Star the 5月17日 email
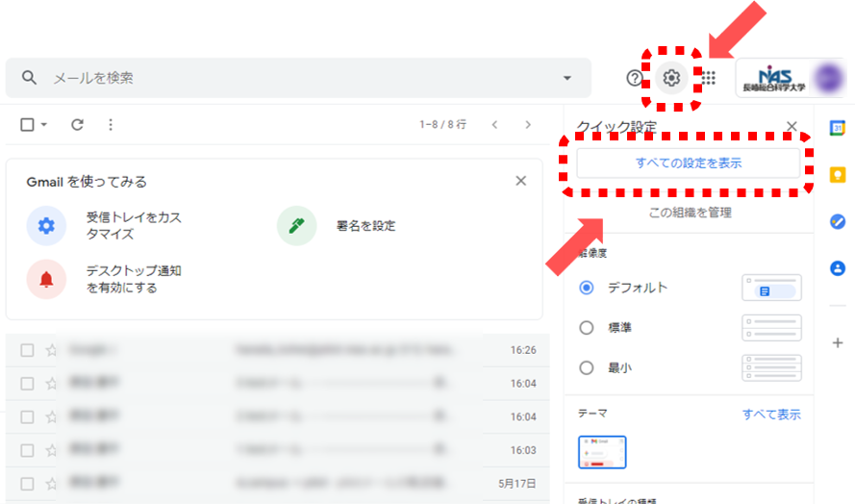 tap(51, 484)
